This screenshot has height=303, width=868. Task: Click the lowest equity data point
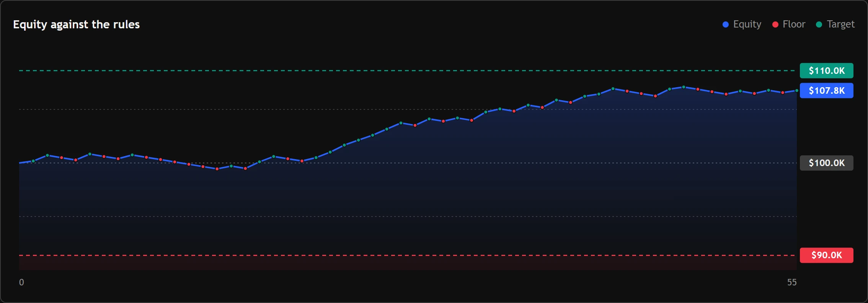click(217, 169)
